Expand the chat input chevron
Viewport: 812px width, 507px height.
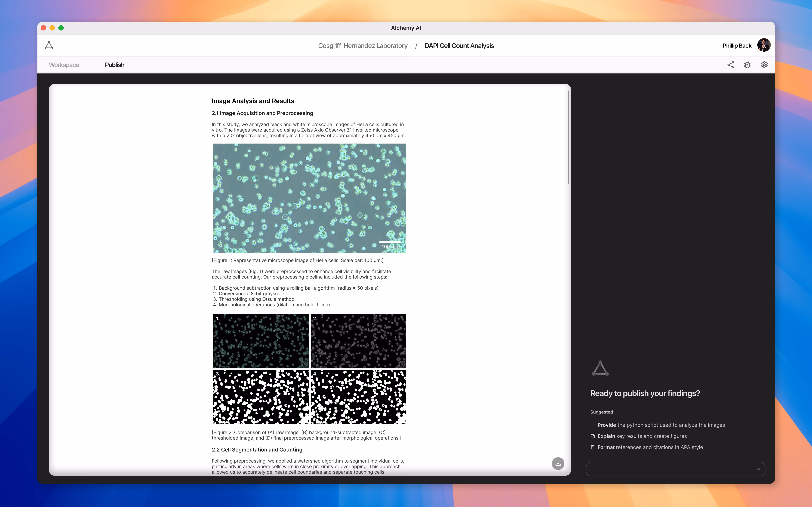pyautogui.click(x=758, y=469)
